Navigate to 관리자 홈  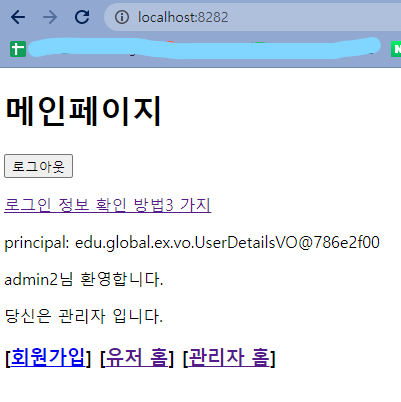pos(229,357)
